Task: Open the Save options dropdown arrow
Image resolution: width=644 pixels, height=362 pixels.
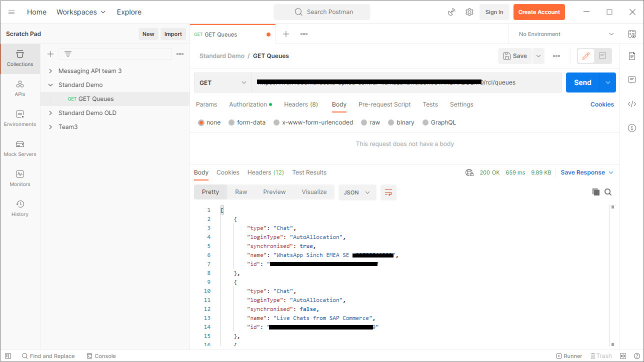Action: point(538,56)
